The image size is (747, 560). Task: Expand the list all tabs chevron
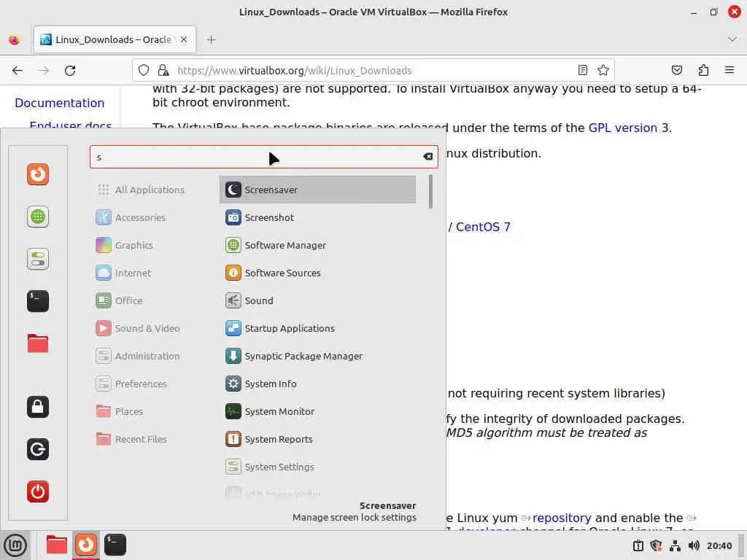(x=732, y=39)
